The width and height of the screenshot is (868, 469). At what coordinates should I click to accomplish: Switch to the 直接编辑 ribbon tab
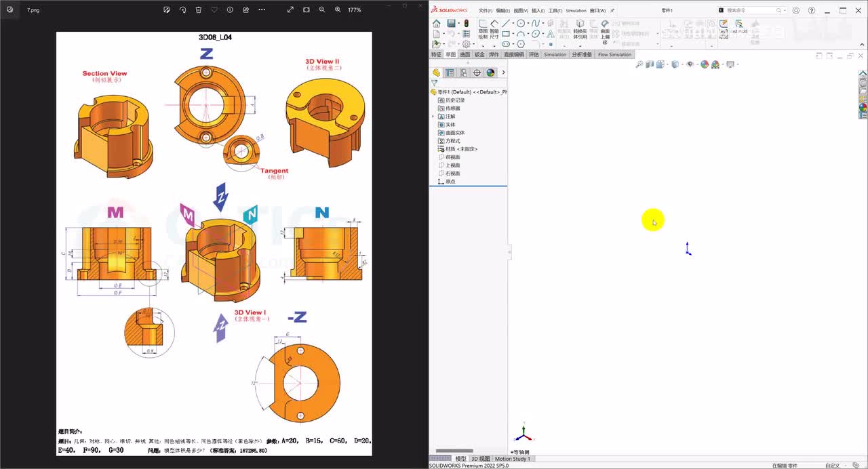pyautogui.click(x=513, y=54)
